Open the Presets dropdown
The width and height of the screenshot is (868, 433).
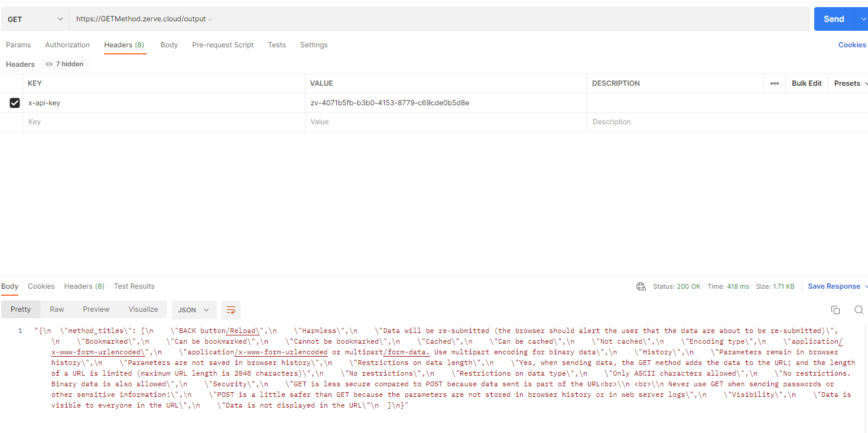point(850,83)
